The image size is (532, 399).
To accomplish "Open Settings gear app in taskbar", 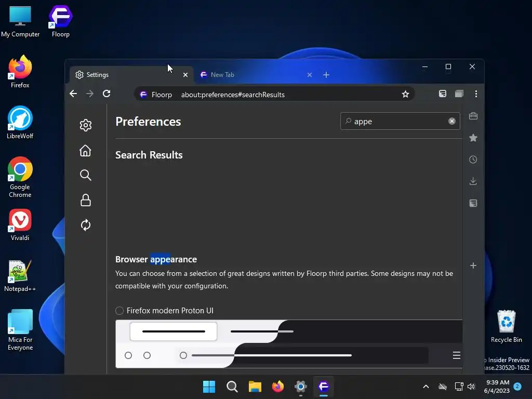I will point(301,387).
